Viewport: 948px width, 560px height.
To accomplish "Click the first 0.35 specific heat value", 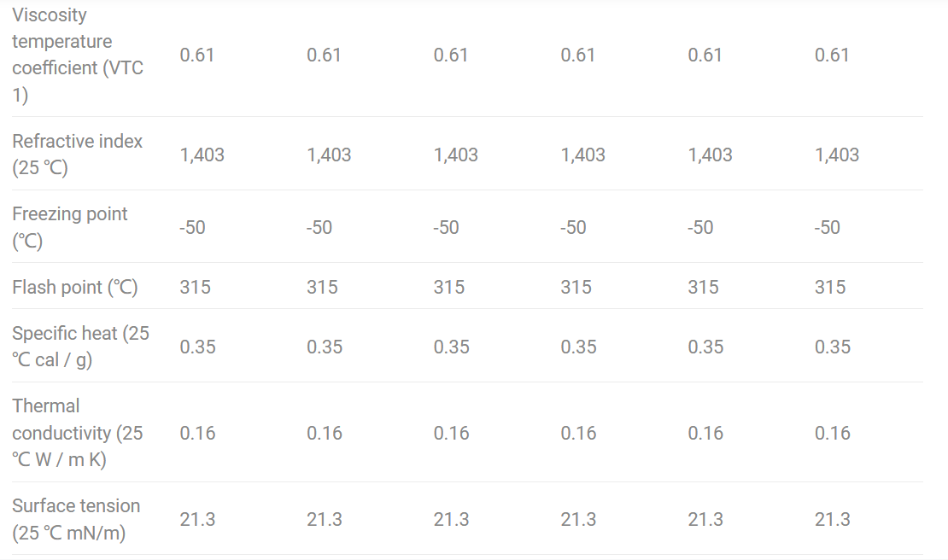I will tap(197, 347).
